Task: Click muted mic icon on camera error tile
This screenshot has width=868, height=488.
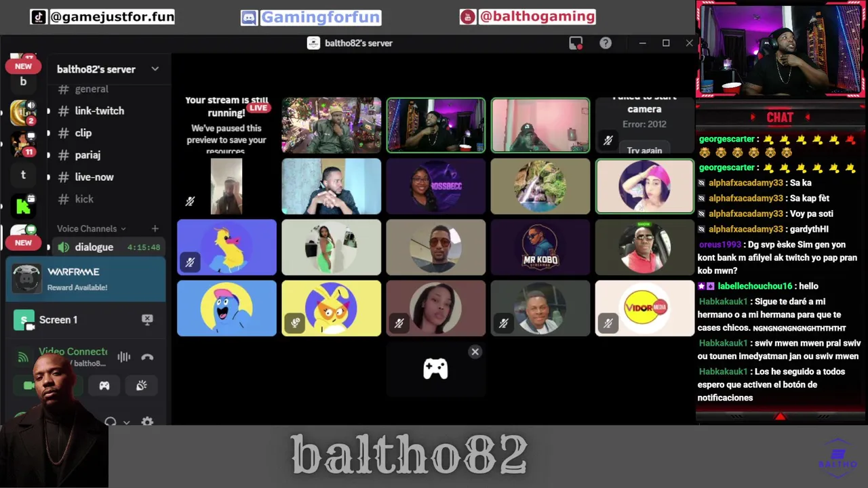Action: point(608,140)
